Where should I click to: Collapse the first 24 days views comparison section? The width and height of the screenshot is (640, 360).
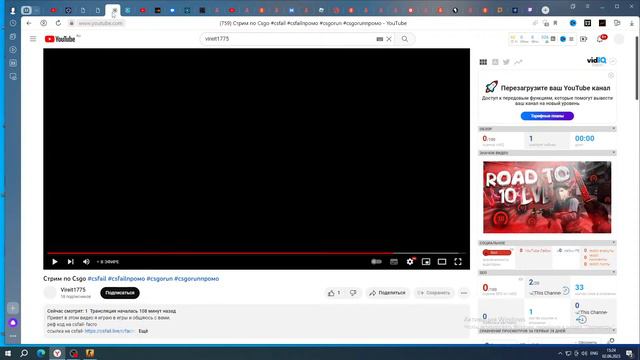[613, 330]
